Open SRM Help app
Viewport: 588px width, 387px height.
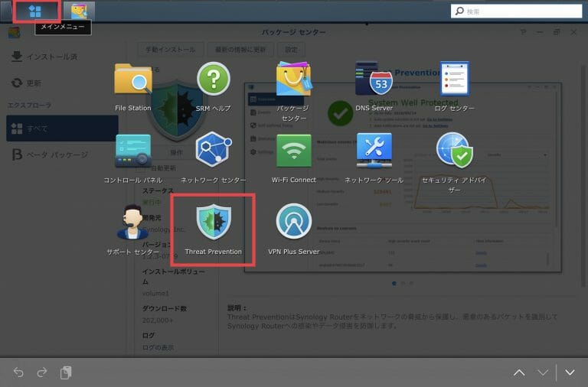pos(213,87)
